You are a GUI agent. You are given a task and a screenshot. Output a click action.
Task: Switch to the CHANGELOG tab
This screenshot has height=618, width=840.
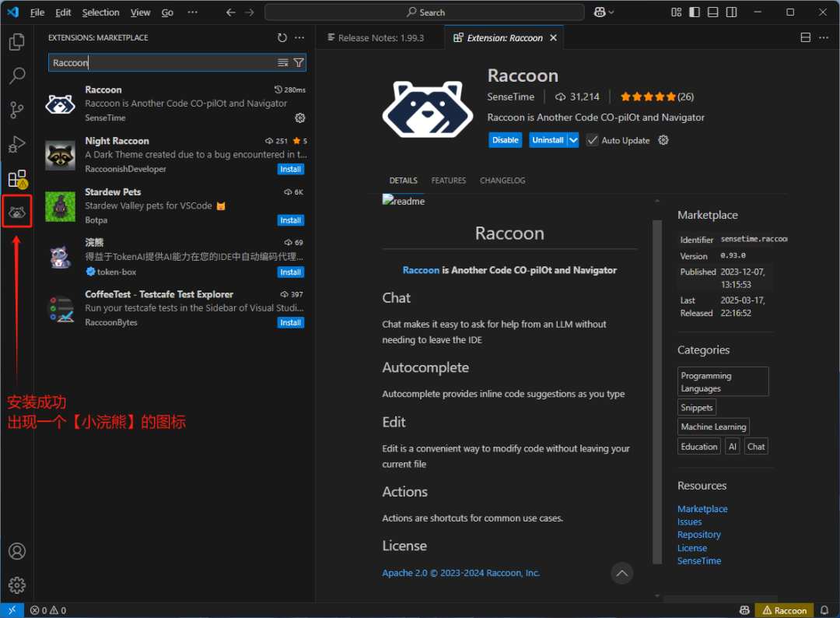[502, 181]
